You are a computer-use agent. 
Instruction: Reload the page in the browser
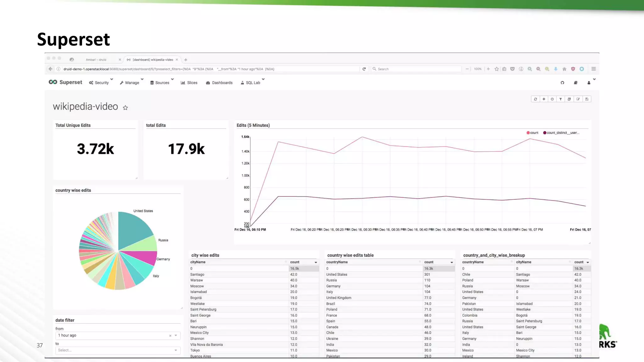tap(364, 69)
